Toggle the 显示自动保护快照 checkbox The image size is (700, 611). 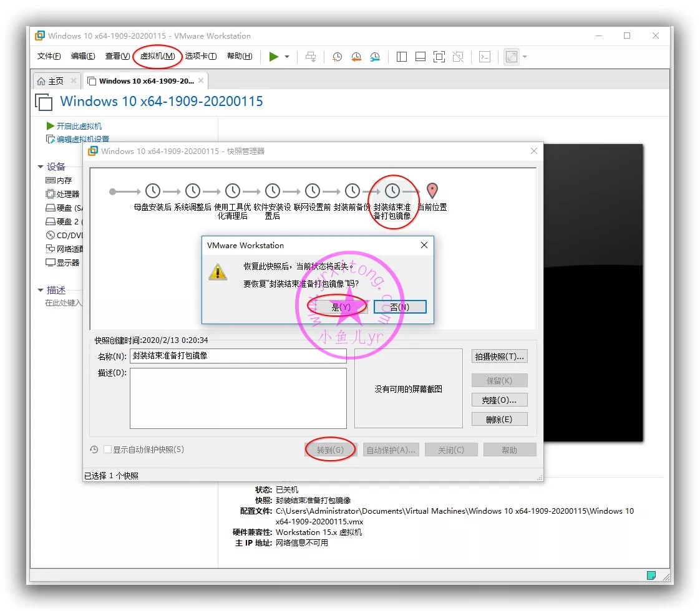coord(108,450)
